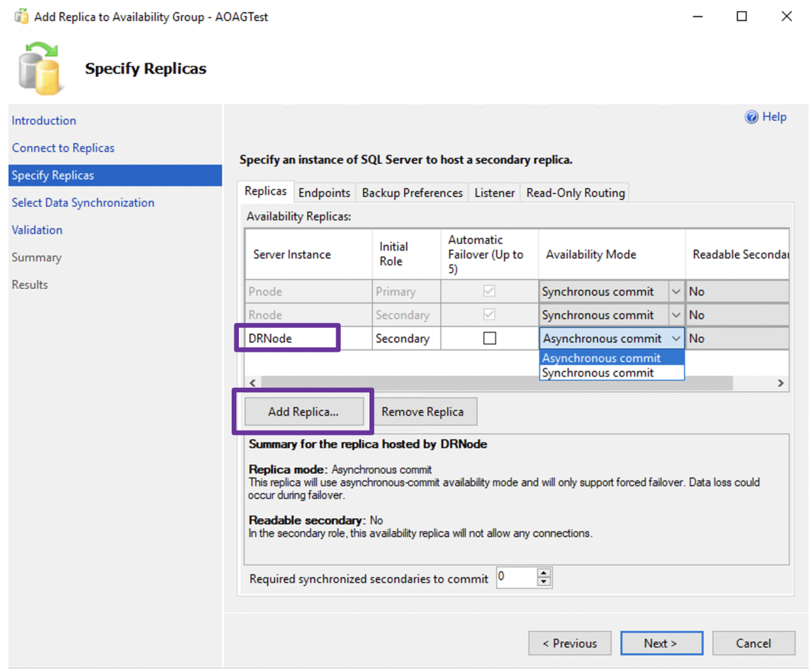Enable automatic failover checkbox for DRNode

click(489, 338)
